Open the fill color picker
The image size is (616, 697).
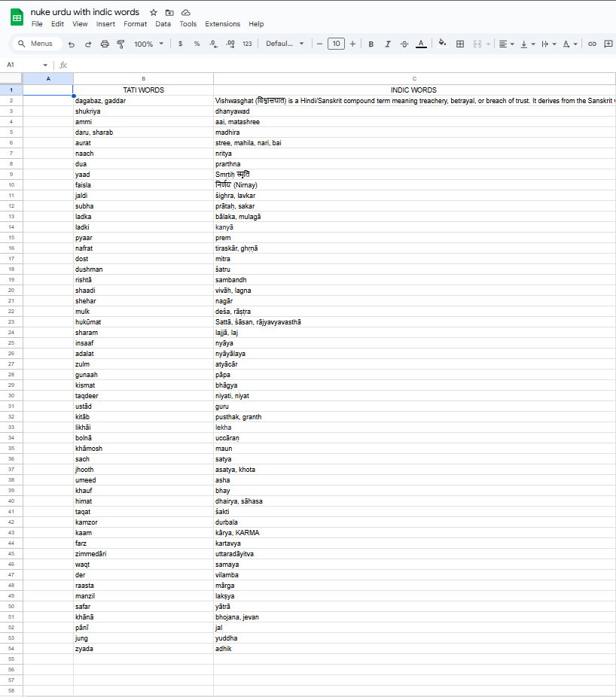pos(442,43)
